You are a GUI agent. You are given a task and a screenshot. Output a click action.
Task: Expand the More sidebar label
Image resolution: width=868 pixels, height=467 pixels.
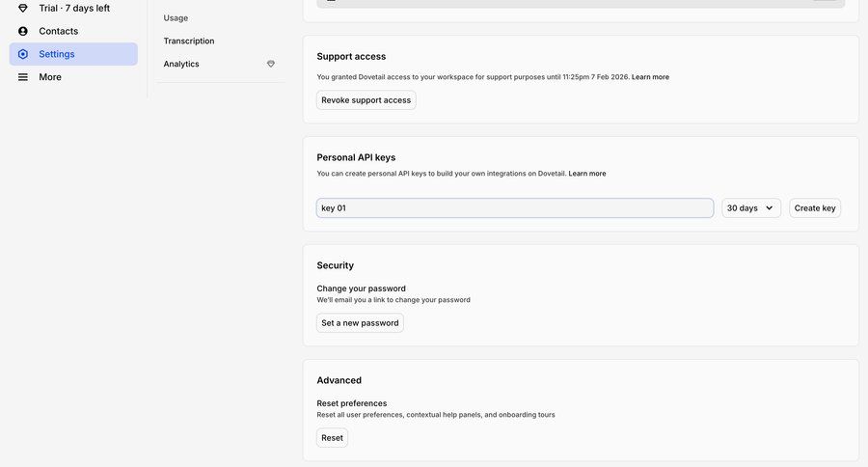point(50,77)
